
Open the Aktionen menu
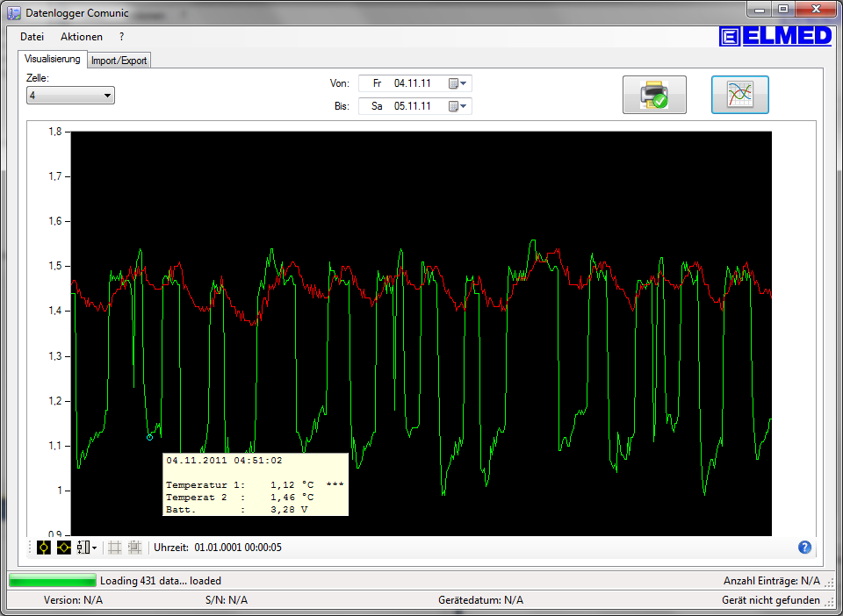point(82,37)
